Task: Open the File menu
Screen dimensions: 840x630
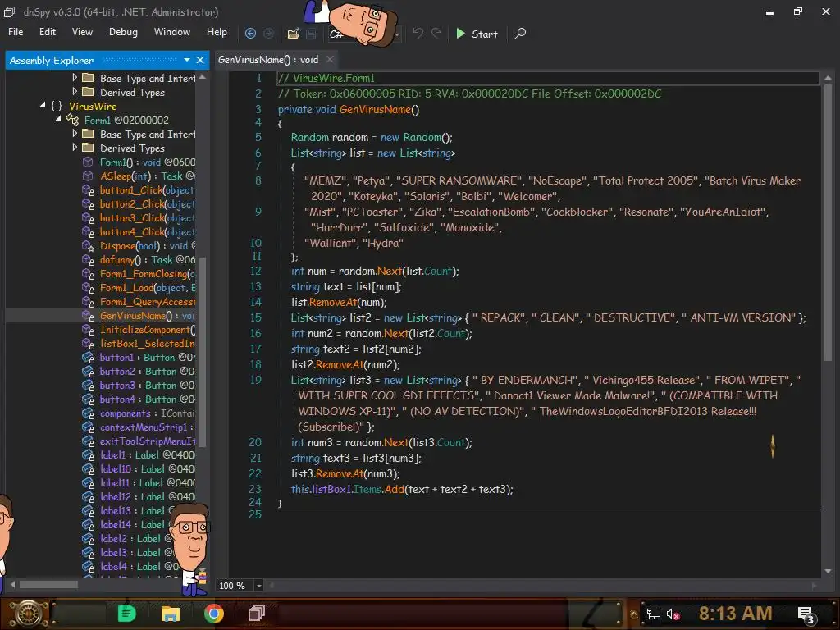Action: (x=16, y=32)
